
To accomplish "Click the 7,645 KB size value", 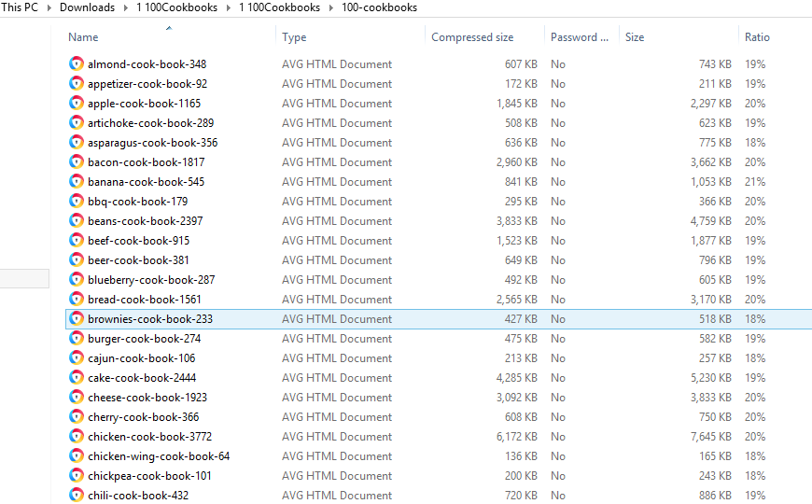I will coord(710,437).
